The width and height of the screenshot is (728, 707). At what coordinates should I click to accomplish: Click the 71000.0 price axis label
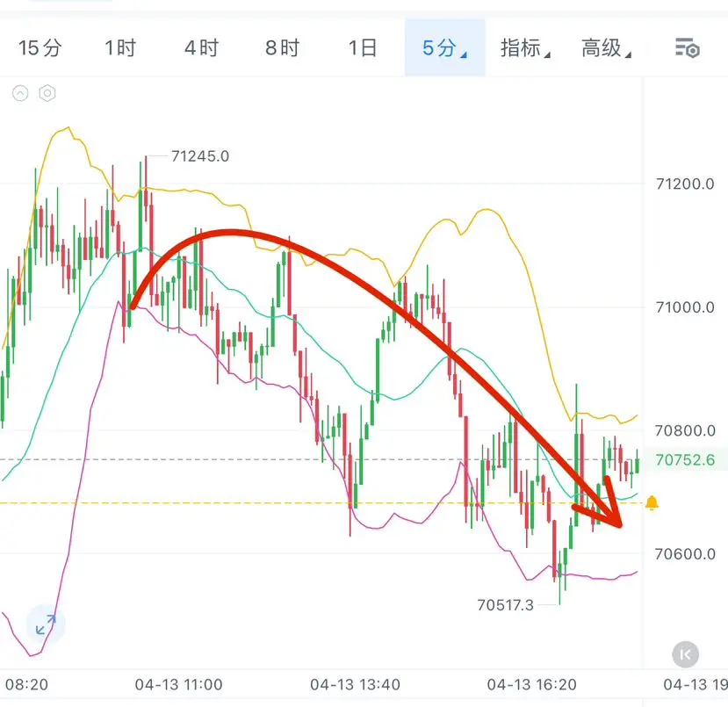click(685, 307)
